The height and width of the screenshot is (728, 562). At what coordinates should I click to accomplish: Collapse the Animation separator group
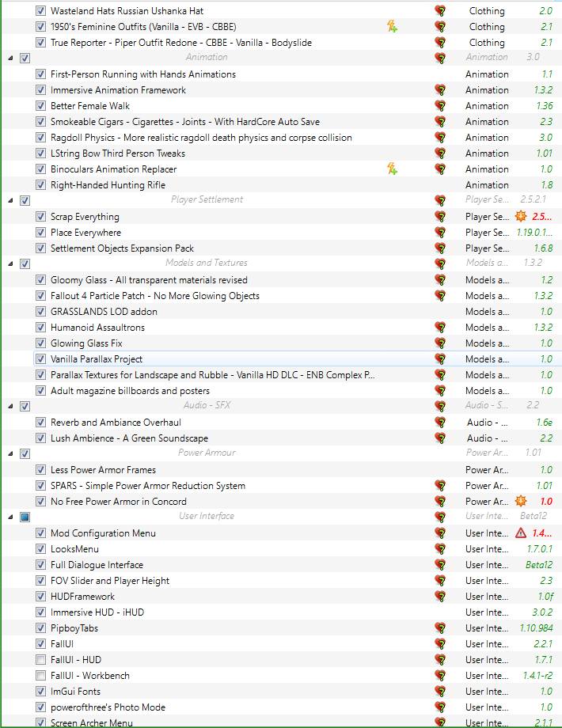pyautogui.click(x=10, y=58)
